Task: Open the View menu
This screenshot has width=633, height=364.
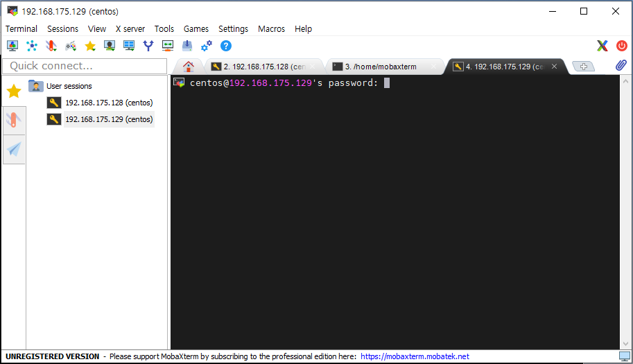Action: [x=97, y=29]
